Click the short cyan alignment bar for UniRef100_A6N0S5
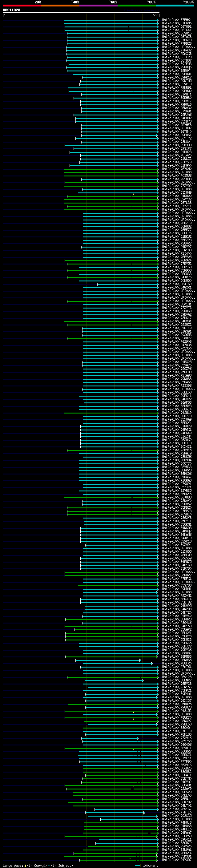The image size is (197, 868). 108,660
